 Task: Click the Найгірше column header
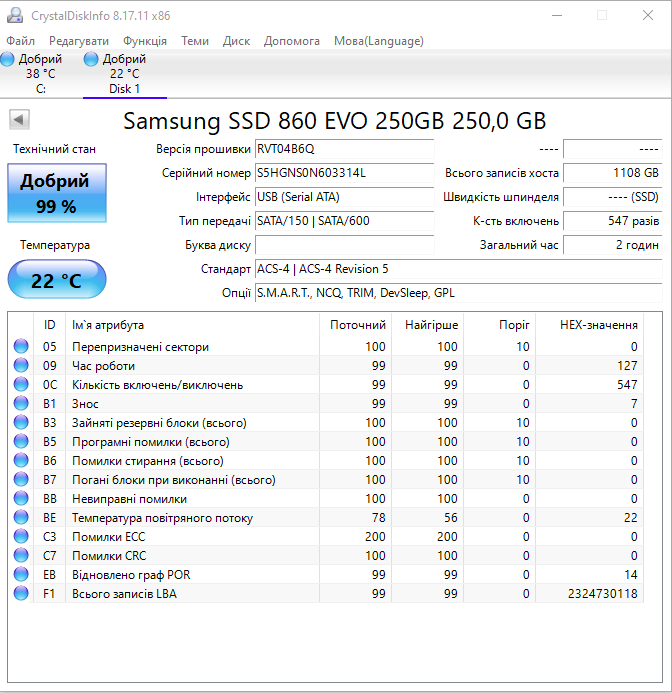428,325
